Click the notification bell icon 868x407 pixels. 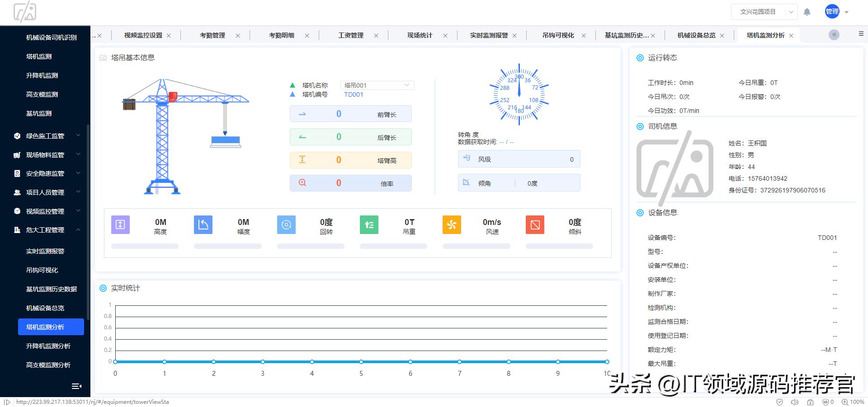(807, 12)
